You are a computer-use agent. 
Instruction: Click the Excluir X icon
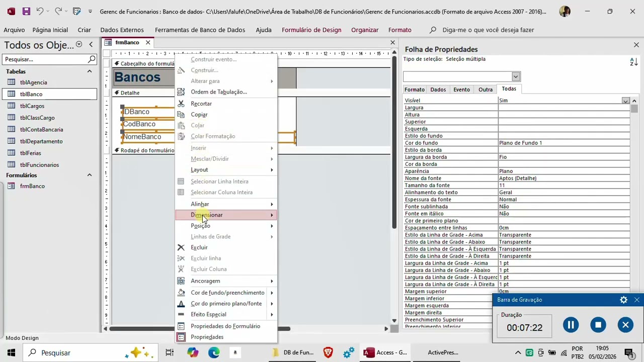[181, 247]
